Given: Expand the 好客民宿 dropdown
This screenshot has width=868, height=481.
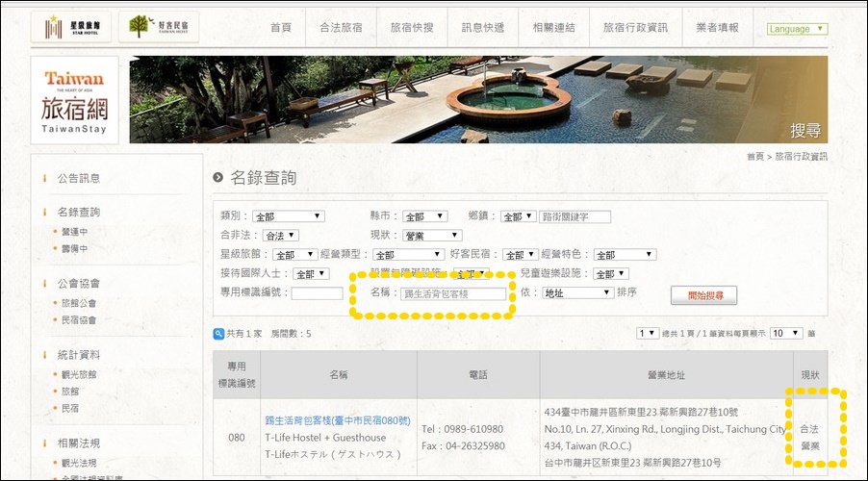Looking at the screenshot, I should (521, 255).
